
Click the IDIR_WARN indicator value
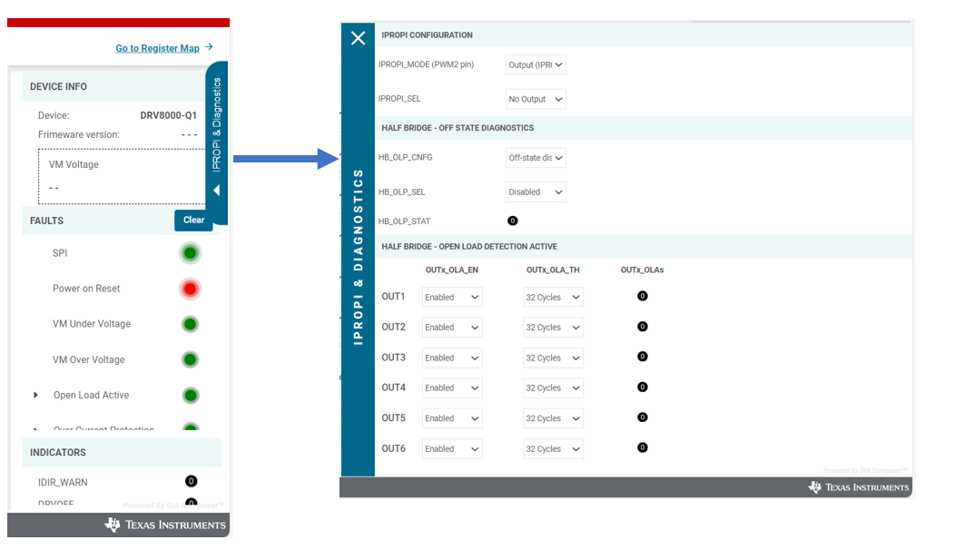pyautogui.click(x=191, y=481)
